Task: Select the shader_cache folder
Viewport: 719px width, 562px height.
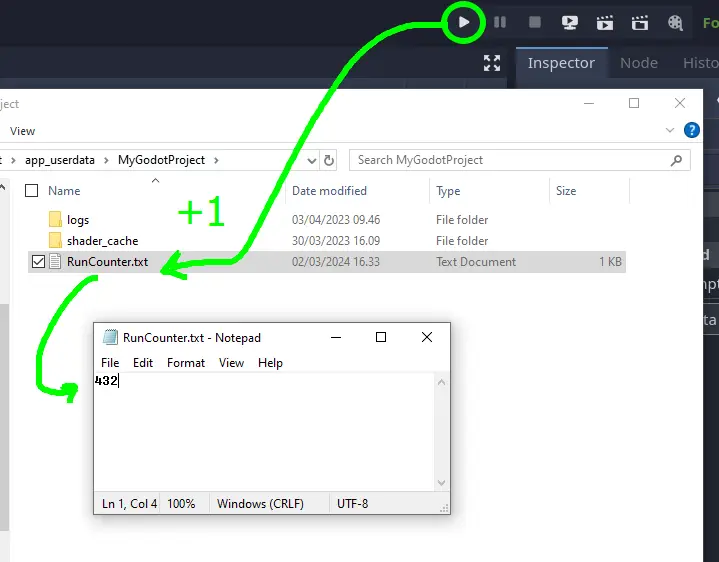Action: (x=102, y=241)
